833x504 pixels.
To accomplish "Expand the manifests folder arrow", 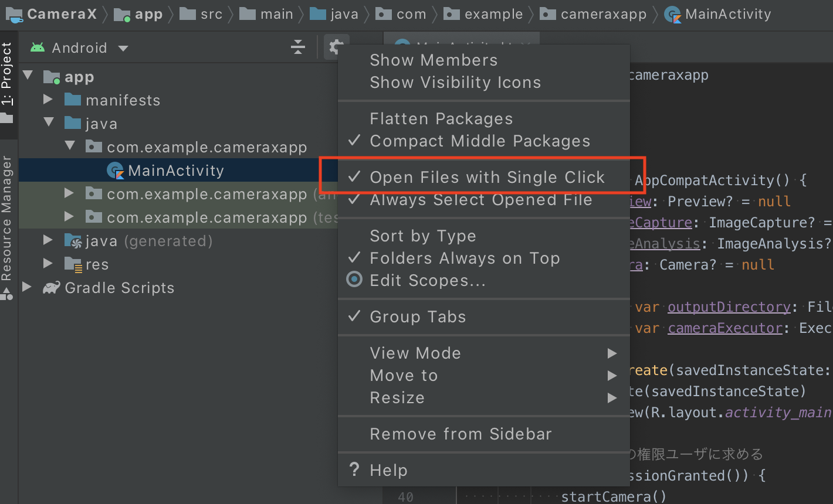I will pos(48,100).
